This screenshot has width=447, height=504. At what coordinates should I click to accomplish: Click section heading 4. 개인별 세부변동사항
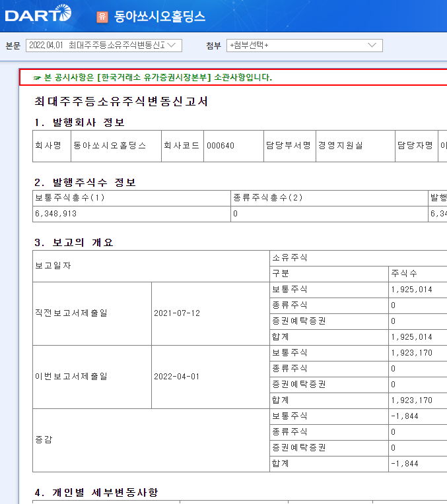[96, 492]
